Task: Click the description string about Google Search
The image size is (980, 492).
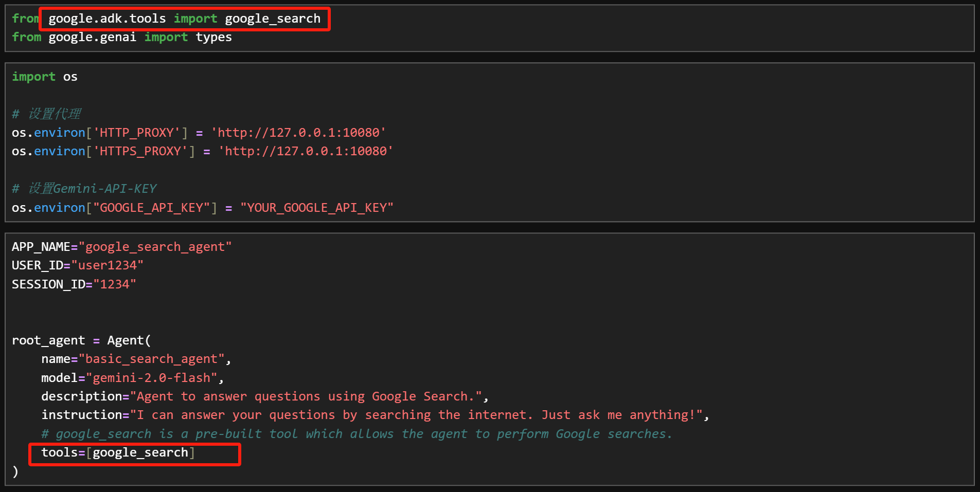Action: 306,396
